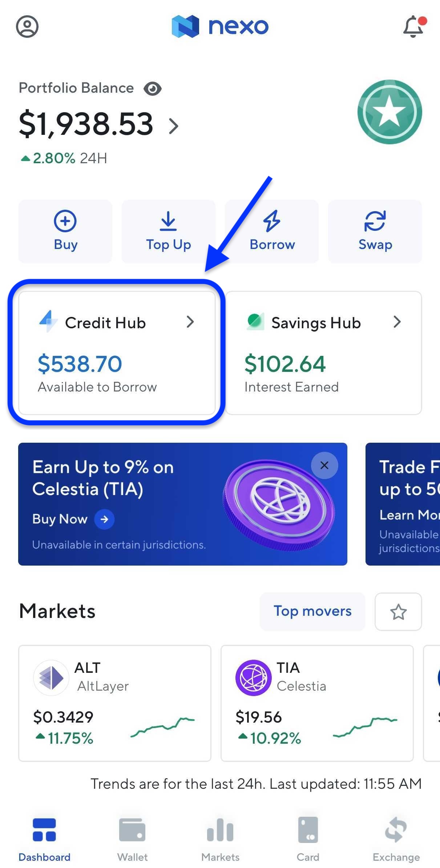This screenshot has width=440, height=868.
Task: Select the Top Up icon
Action: click(168, 221)
